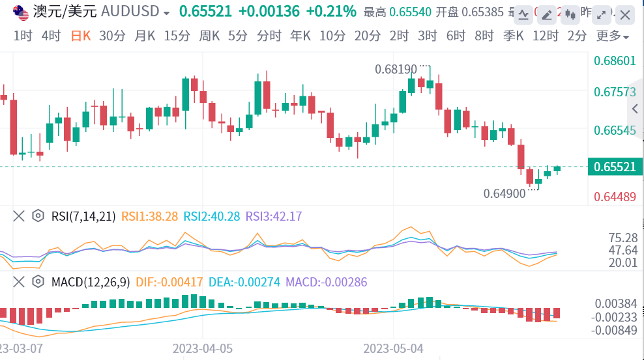Screen dimensions: 644x360
Task: Select the 季K quarterly timeframe
Action: tap(514, 36)
